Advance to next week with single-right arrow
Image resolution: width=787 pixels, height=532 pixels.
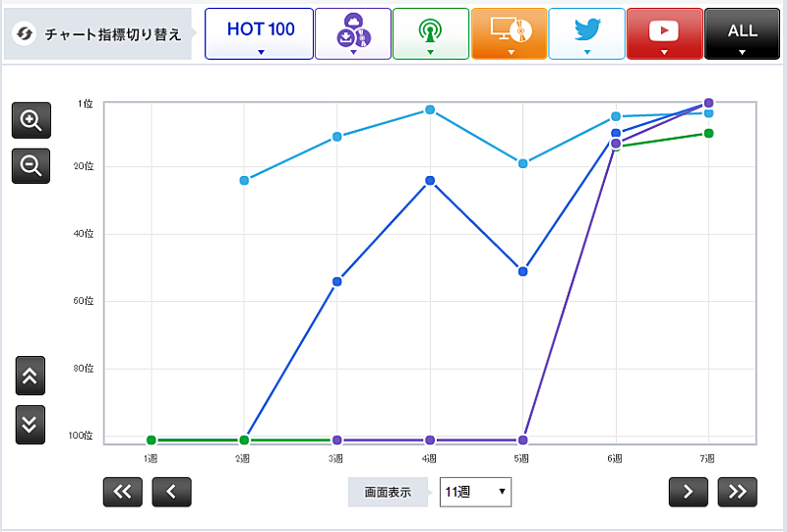[688, 492]
